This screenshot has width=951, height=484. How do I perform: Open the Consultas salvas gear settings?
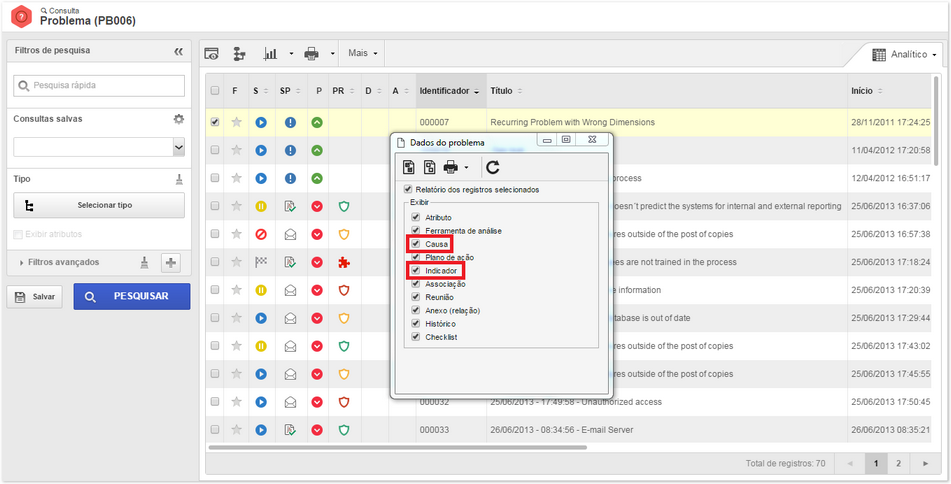coord(178,119)
